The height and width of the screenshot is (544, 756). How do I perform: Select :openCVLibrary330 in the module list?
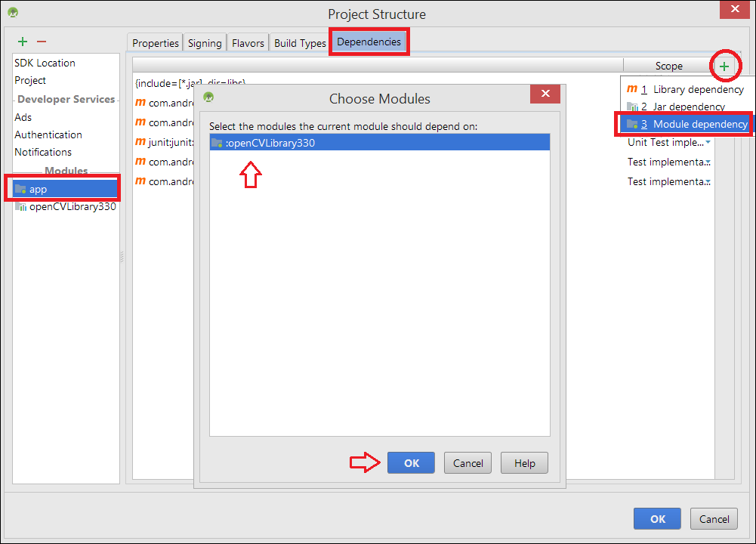pos(379,143)
